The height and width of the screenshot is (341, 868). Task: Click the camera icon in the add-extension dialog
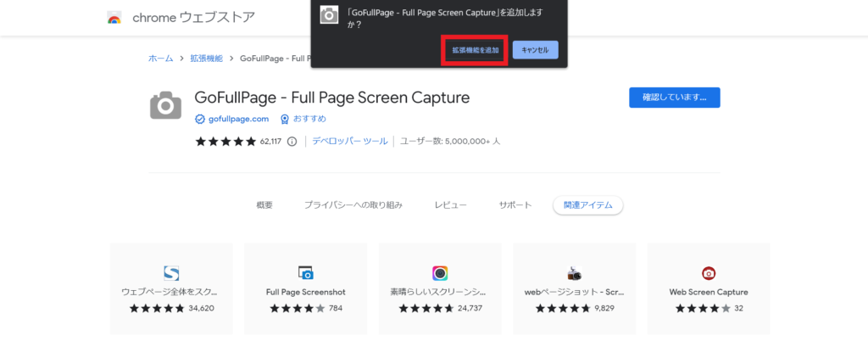pyautogui.click(x=330, y=15)
